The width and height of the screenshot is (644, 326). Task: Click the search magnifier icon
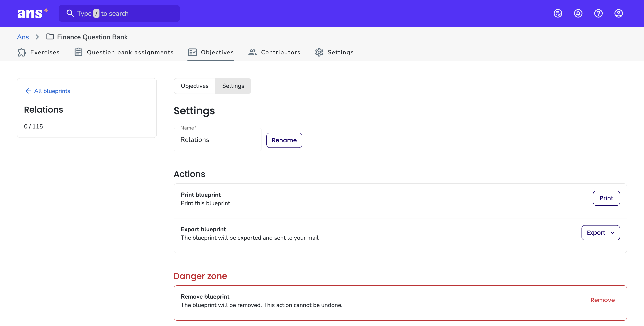(x=70, y=13)
